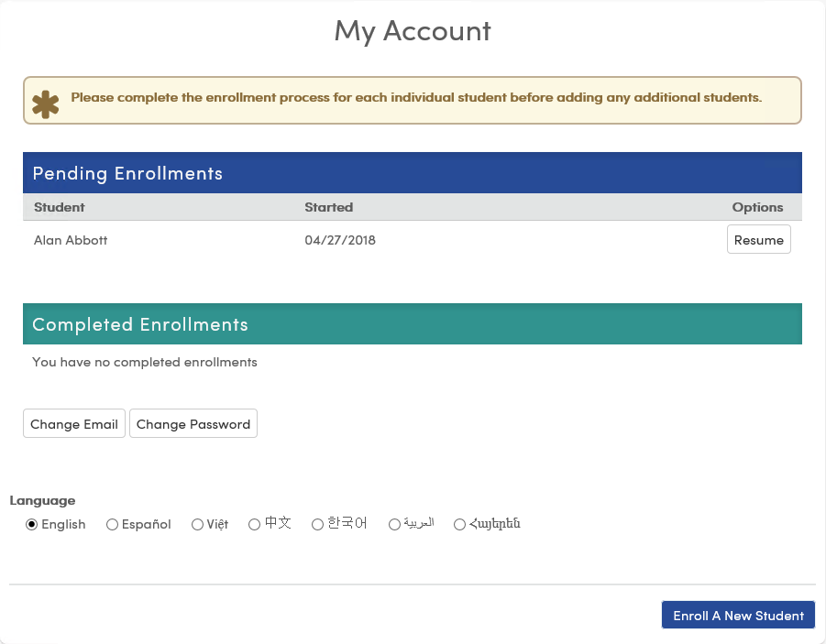Click the enrollment process notice message
The image size is (826, 644).
pyautogui.click(x=416, y=97)
